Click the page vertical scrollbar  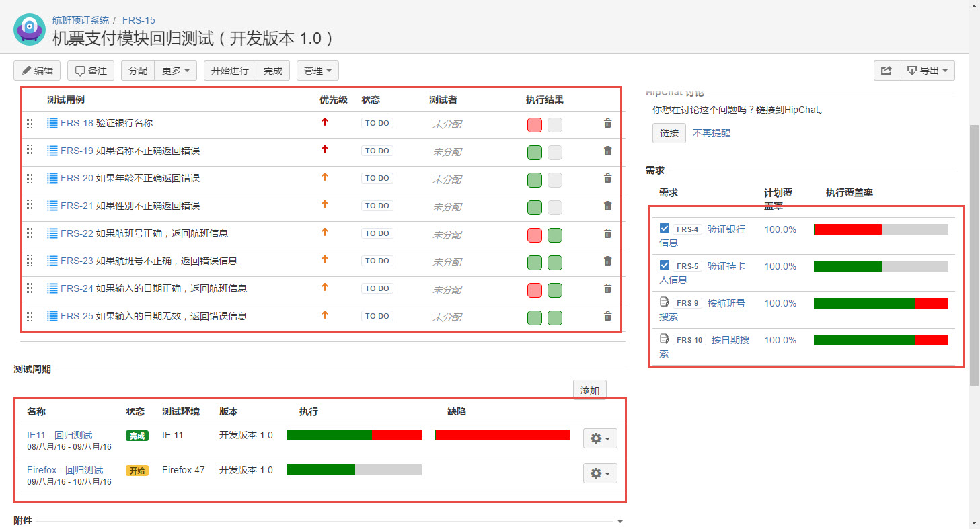(974, 255)
